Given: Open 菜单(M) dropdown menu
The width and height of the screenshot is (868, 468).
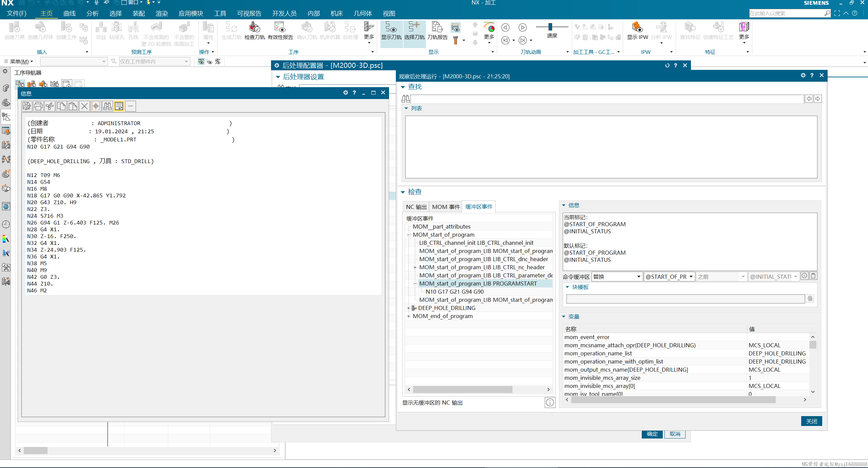Looking at the screenshot, I should coord(19,61).
